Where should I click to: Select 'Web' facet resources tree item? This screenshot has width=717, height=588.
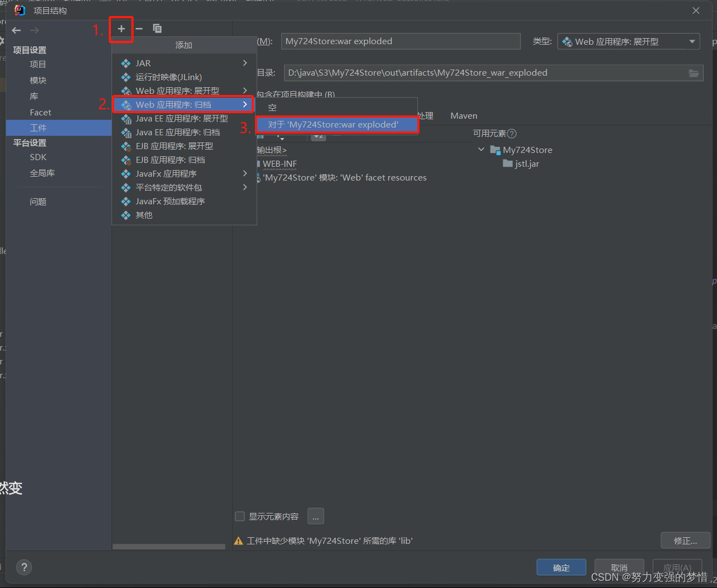tap(344, 178)
